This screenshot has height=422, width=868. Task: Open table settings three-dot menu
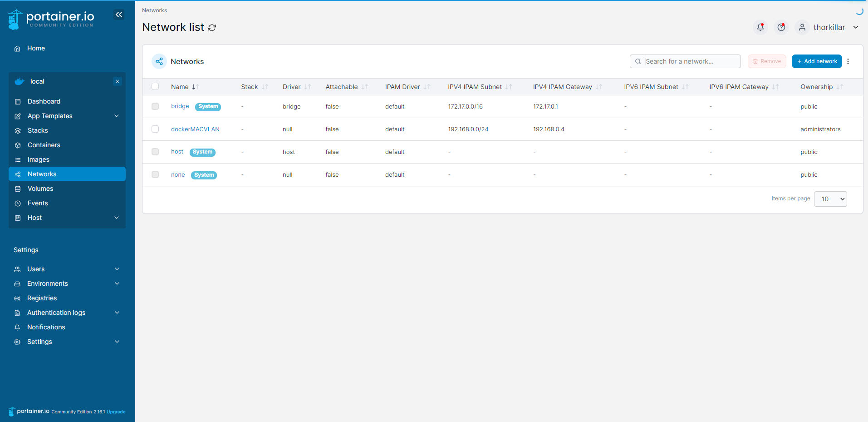[848, 61]
